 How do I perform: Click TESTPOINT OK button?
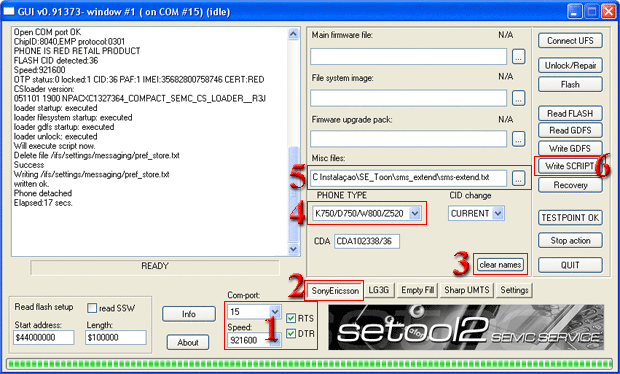click(570, 218)
